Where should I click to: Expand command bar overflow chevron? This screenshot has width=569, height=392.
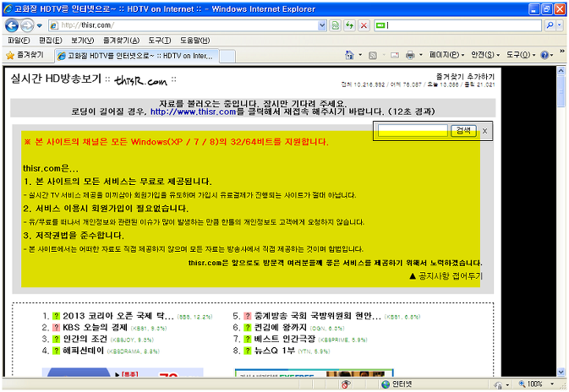coord(562,52)
